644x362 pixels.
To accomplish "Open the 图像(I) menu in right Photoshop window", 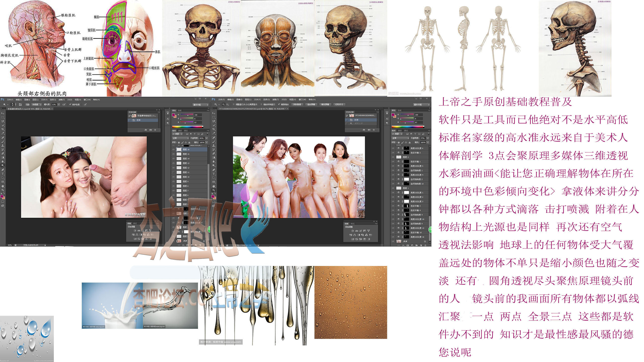I will pyautogui.click(x=239, y=100).
